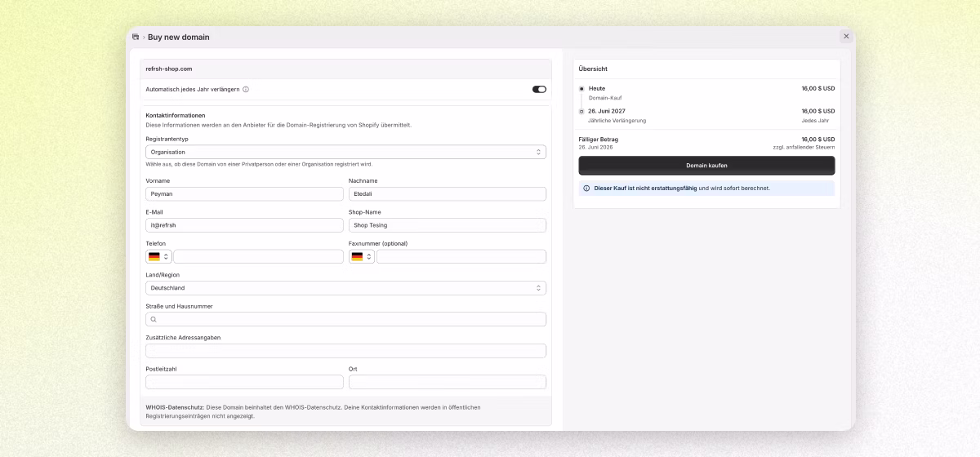Click the Zusätzliche Adressangaben field
The image size is (980, 457).
pyautogui.click(x=346, y=351)
